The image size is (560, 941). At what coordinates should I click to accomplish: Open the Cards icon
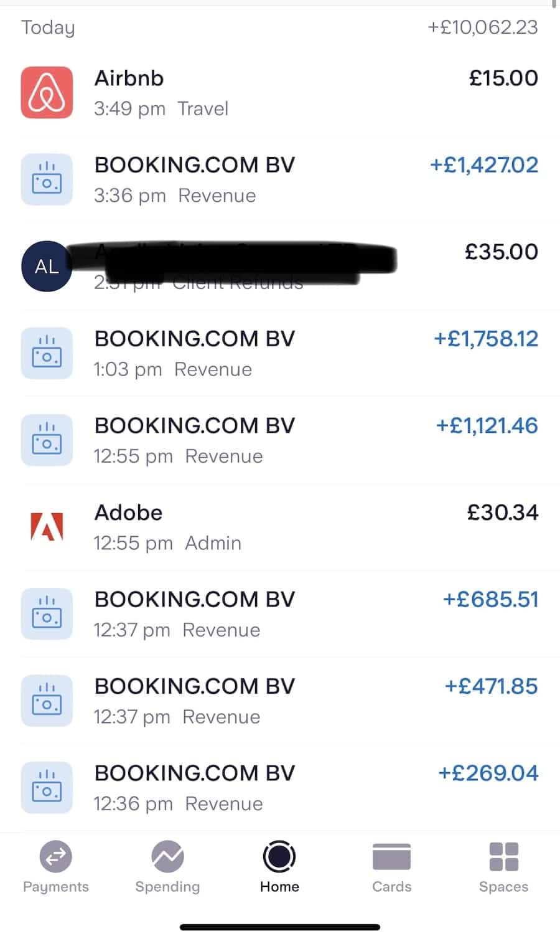pos(391,857)
